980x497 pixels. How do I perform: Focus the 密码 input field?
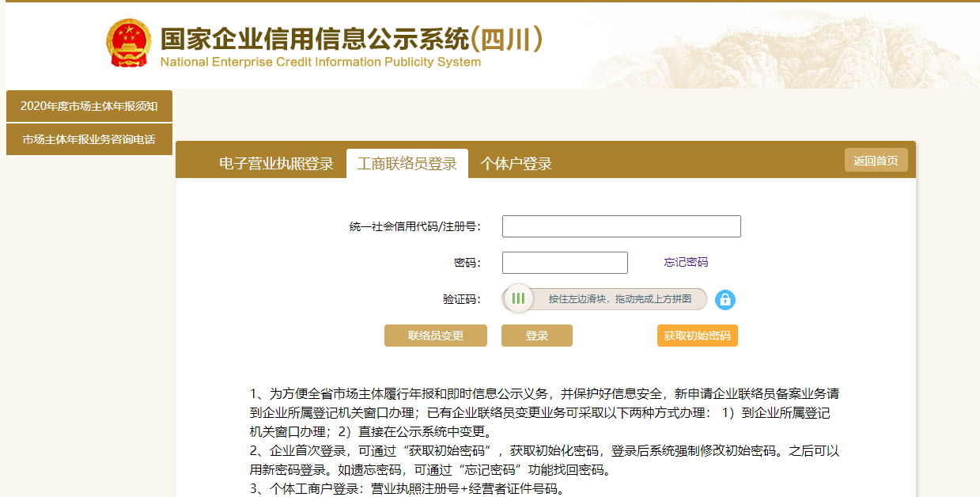coord(565,263)
